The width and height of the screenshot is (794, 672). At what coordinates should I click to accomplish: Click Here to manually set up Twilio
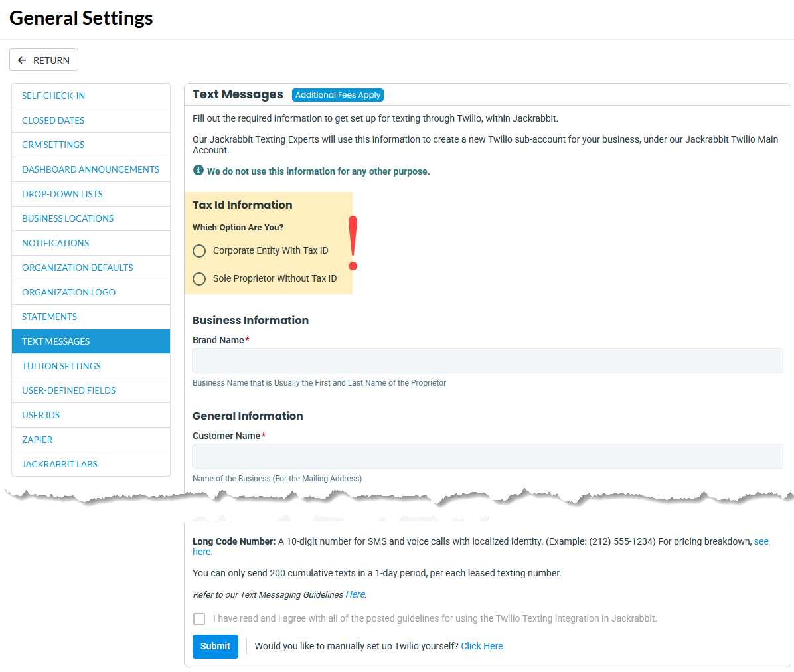[482, 646]
